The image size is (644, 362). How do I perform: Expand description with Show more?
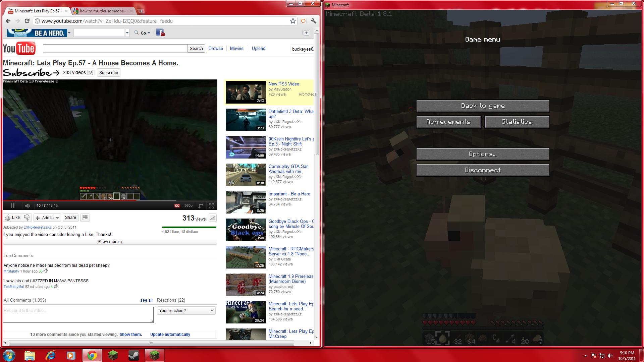click(110, 241)
